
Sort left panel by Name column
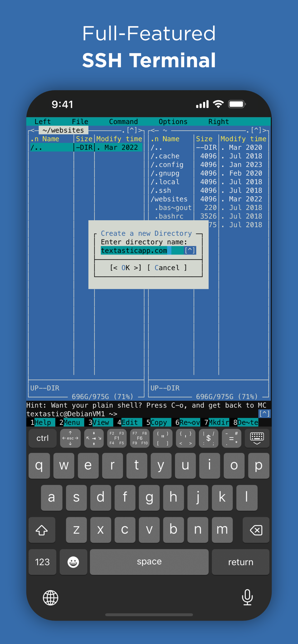(x=51, y=139)
